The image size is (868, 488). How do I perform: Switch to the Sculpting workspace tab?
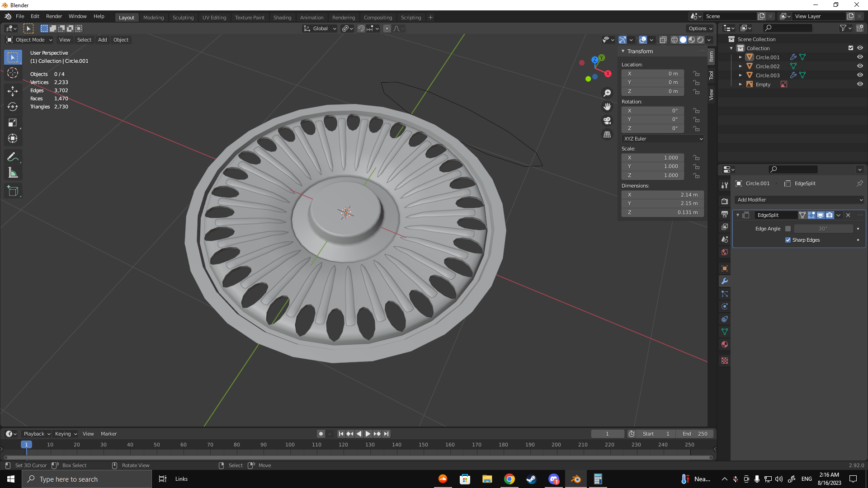click(x=183, y=17)
